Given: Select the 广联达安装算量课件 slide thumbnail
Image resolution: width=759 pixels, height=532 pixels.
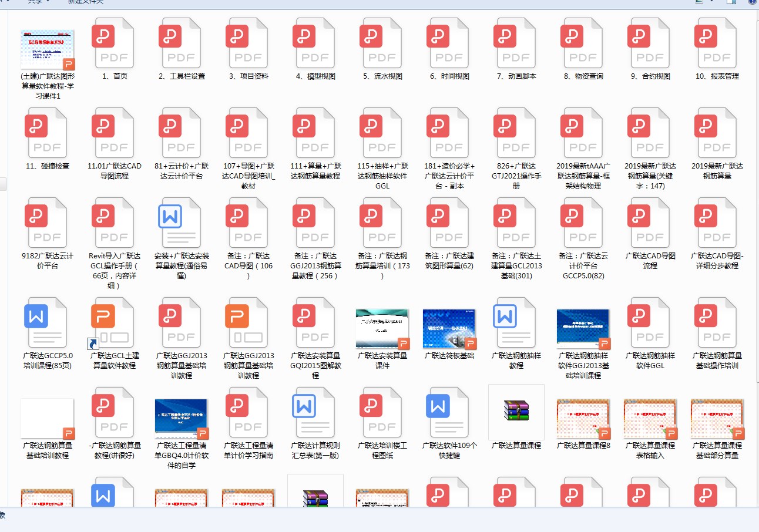Looking at the screenshot, I should [x=382, y=329].
